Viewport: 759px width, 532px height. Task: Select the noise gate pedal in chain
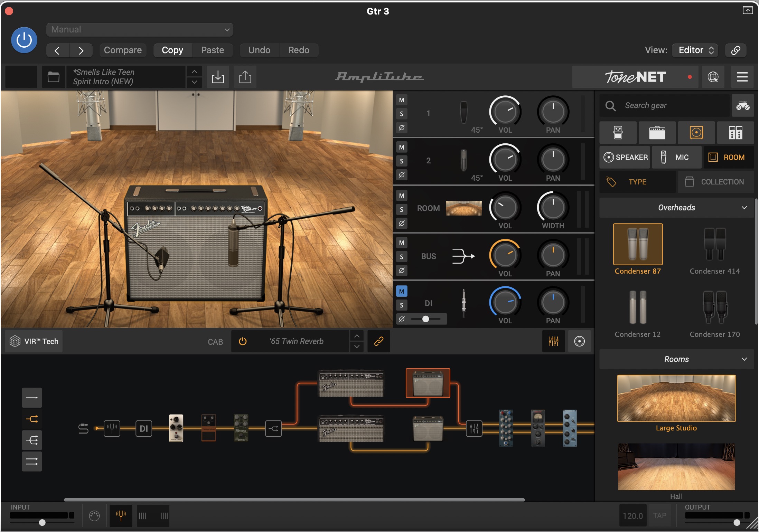click(x=176, y=428)
